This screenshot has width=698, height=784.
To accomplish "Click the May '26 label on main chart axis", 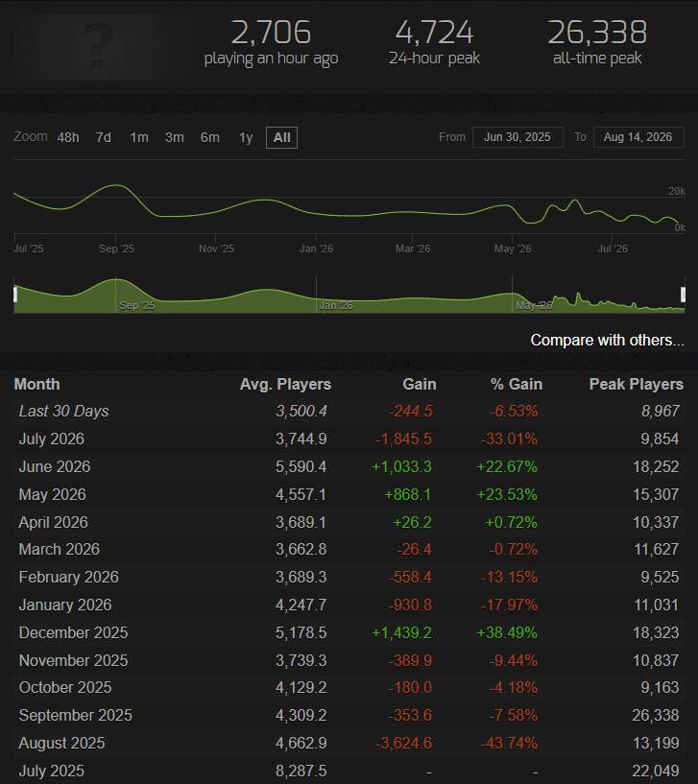I will [x=513, y=249].
